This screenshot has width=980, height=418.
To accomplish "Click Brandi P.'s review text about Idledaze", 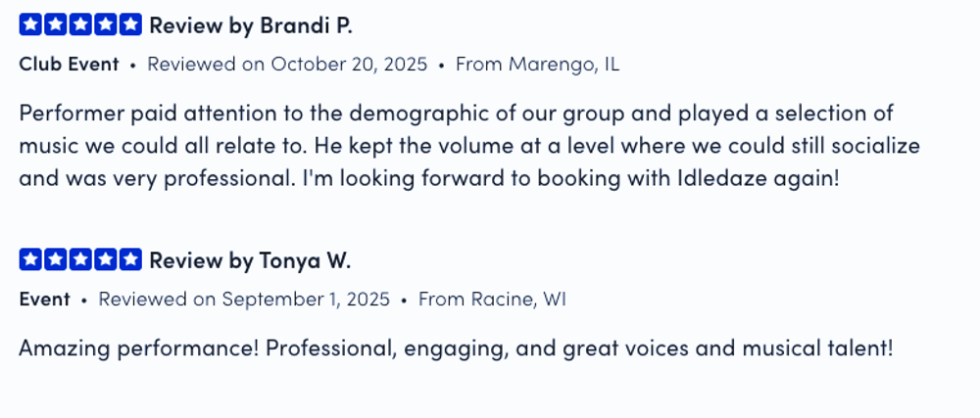I will 468,147.
